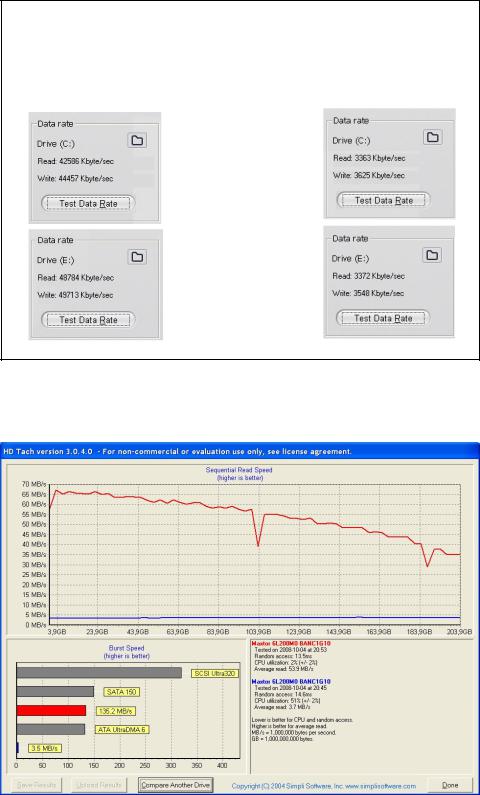
Task: Click Test Data Rate under Write 44457 Kbyte/sec
Action: pyautogui.click(x=88, y=204)
